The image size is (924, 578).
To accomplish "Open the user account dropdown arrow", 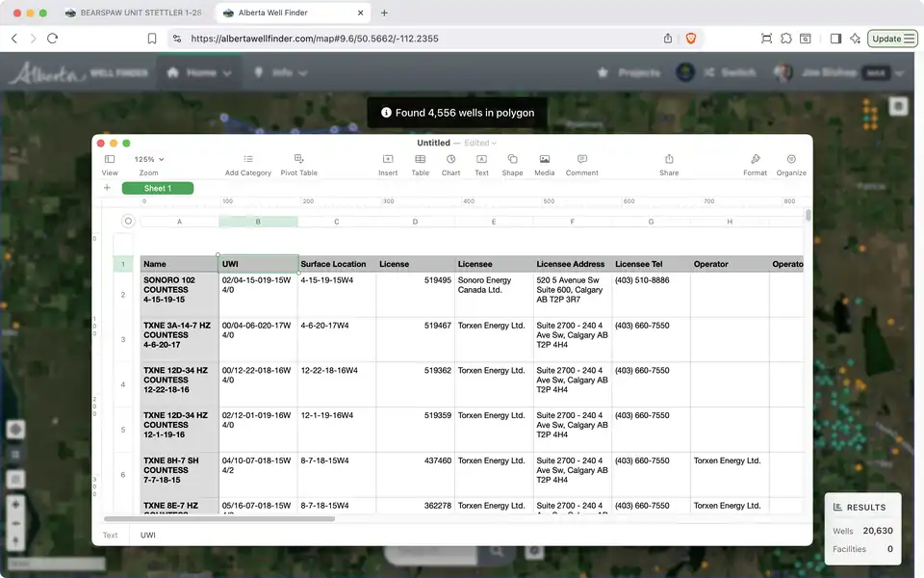I will coord(899,73).
